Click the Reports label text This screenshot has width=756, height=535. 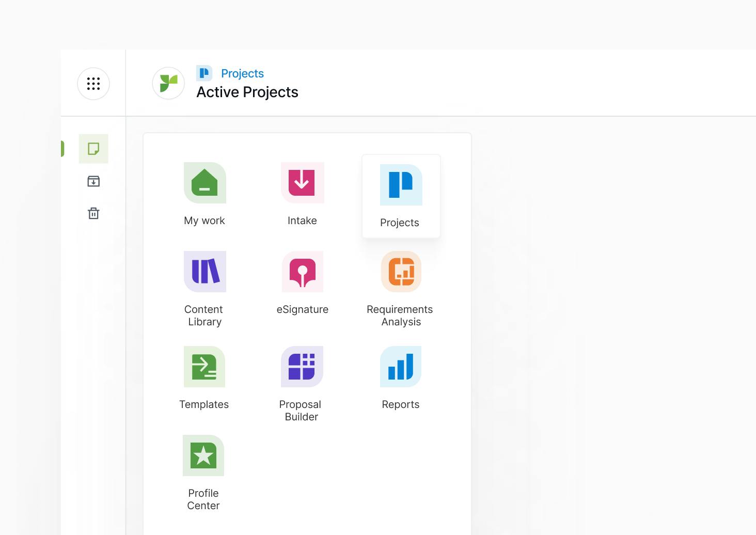click(x=401, y=404)
